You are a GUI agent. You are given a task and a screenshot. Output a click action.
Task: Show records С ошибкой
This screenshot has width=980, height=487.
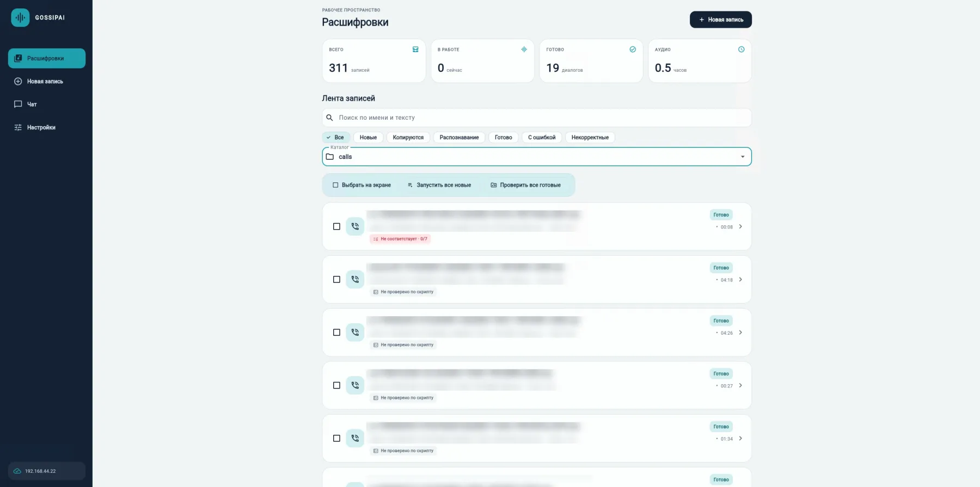tap(542, 138)
